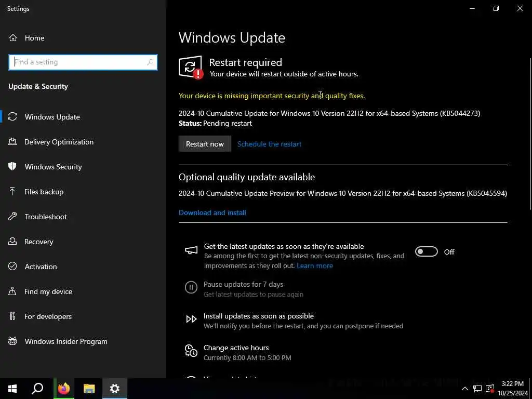Click Schedule the restart link
This screenshot has height=399, width=532.
click(269, 144)
